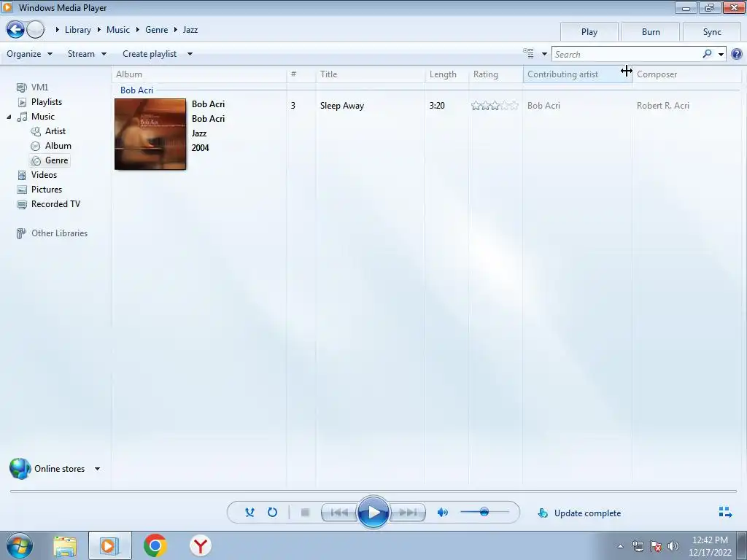Sort by the Contributing artist header

click(578, 74)
